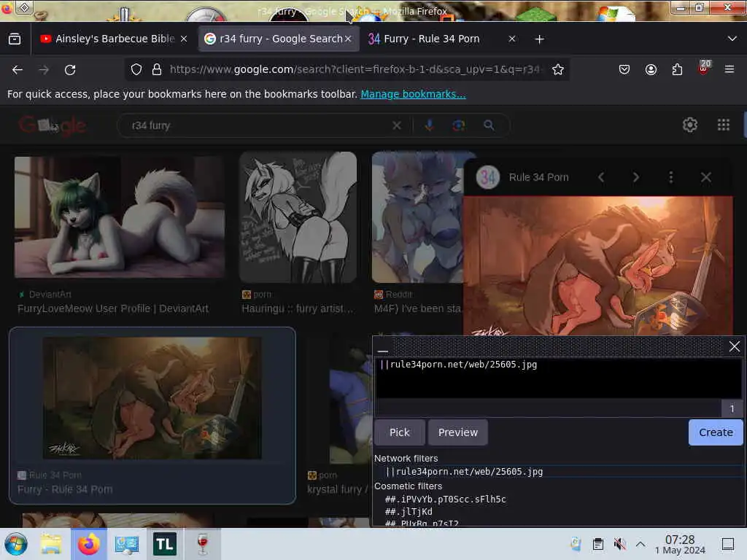This screenshot has width=747, height=560.
Task: Open the clipboard tray icon
Action: click(x=598, y=544)
